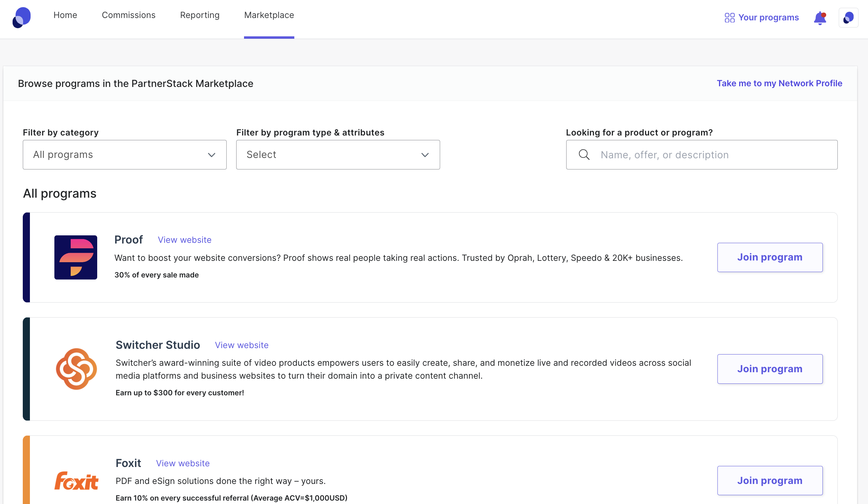Click 'Earn up to $300 for every customer!'
Viewport: 868px width, 504px height.
(180, 393)
